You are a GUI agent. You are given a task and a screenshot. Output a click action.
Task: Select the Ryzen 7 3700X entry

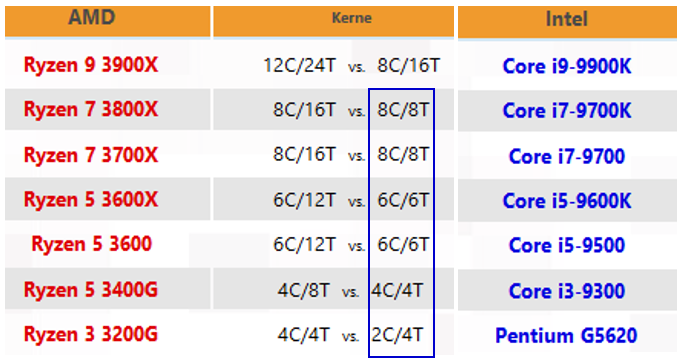91,155
